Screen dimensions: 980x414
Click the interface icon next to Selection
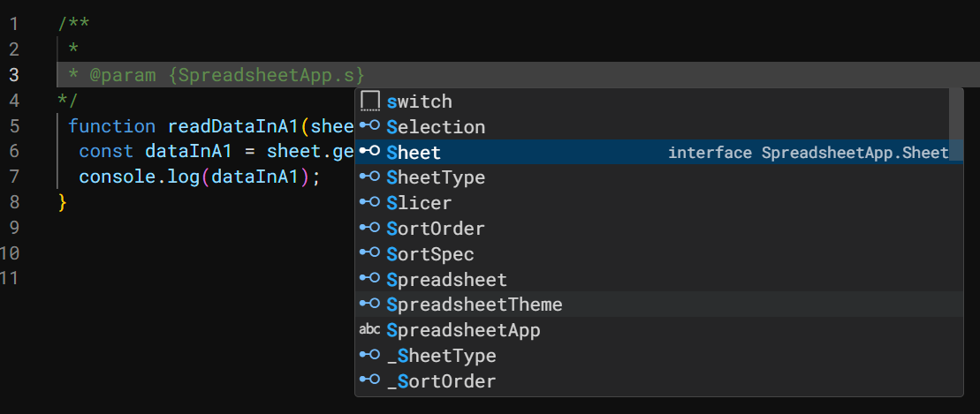coord(370,127)
